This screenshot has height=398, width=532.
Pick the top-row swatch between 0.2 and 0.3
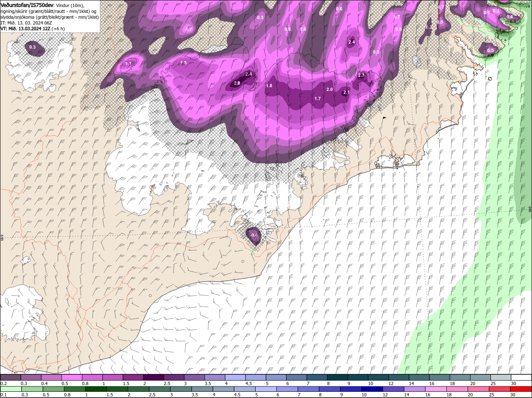(10, 377)
